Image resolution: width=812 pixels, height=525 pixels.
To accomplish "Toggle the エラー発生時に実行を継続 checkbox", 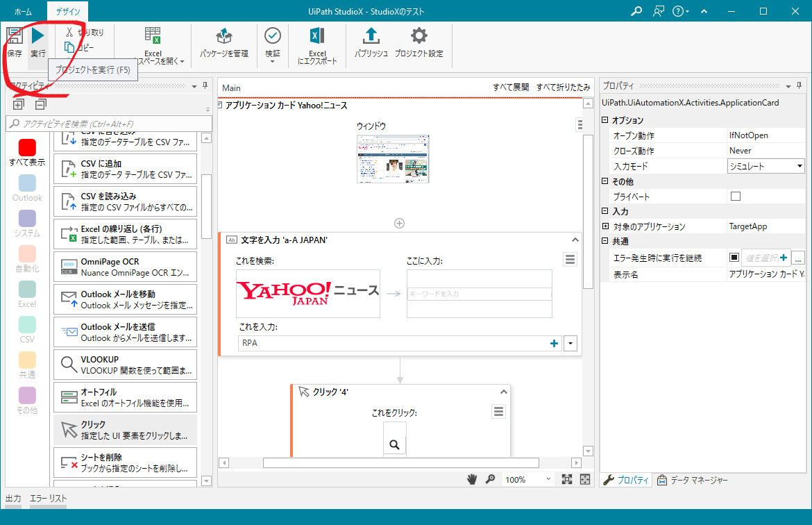I will [734, 257].
